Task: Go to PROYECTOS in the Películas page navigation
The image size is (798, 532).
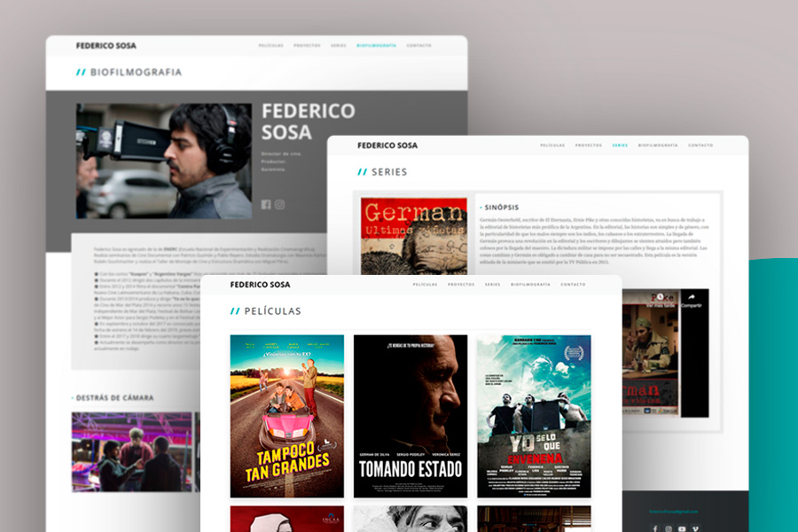Action: pyautogui.click(x=461, y=285)
